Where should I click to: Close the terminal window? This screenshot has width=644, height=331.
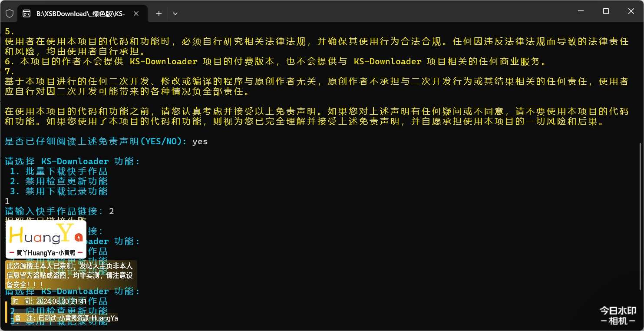point(630,11)
